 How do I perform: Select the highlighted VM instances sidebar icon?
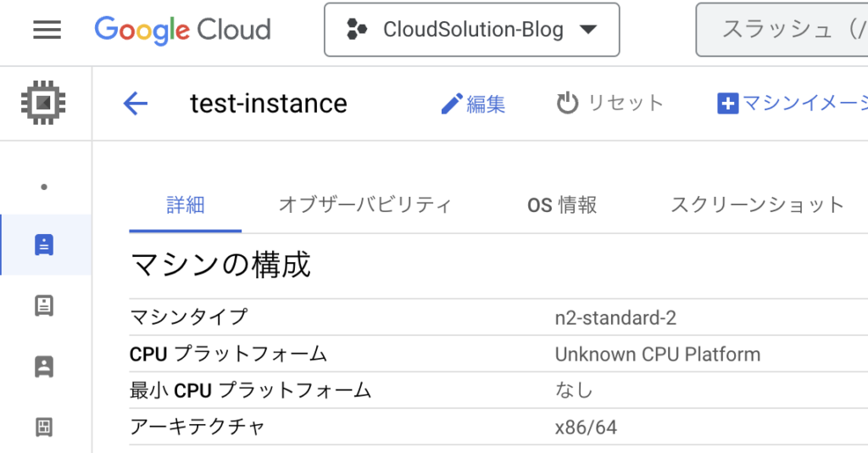(x=44, y=245)
